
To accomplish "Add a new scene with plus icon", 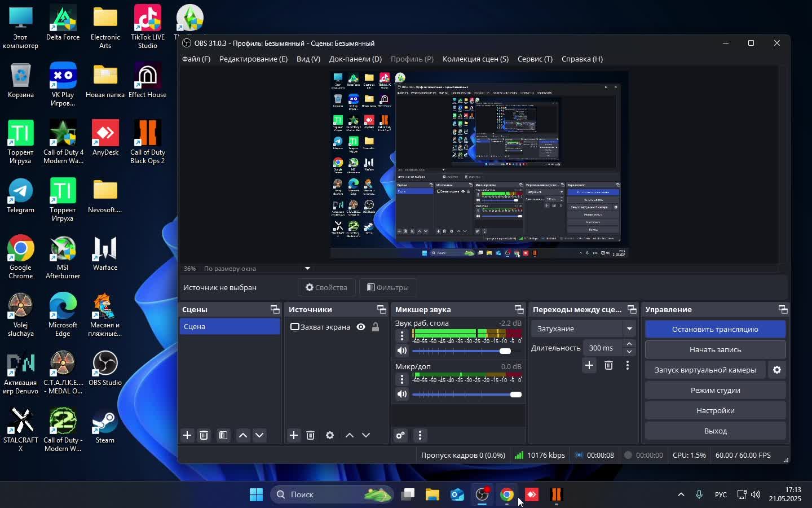I will click(187, 435).
